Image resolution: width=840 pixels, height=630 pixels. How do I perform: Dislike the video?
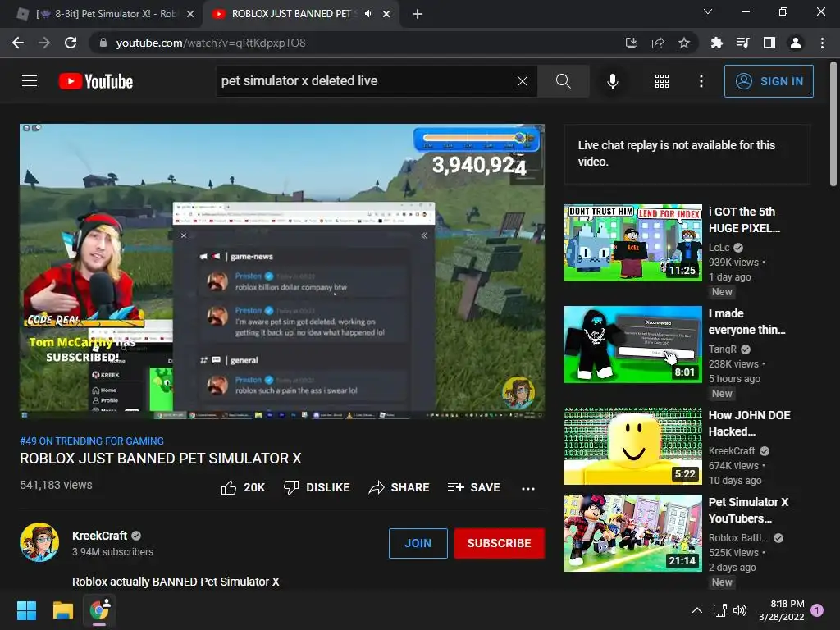[317, 487]
